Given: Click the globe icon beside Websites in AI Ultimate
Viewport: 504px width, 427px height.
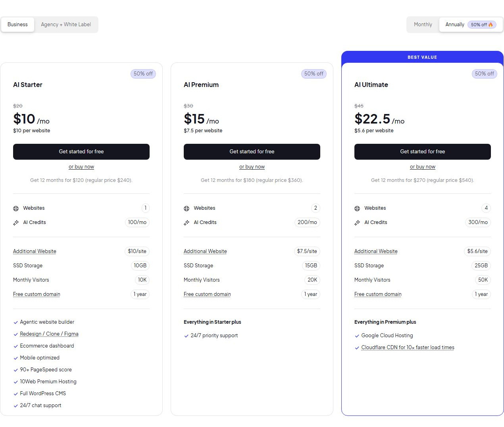Looking at the screenshot, I should tap(357, 209).
